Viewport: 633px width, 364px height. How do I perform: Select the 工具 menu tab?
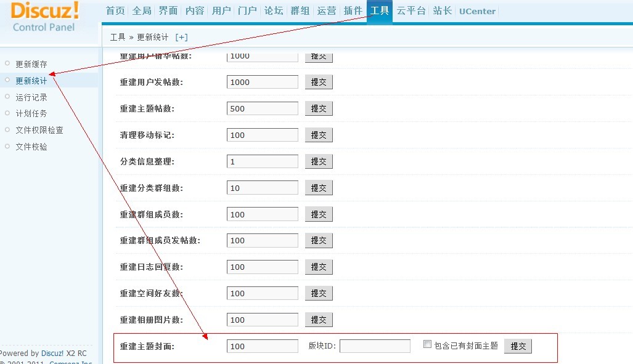[x=380, y=10]
